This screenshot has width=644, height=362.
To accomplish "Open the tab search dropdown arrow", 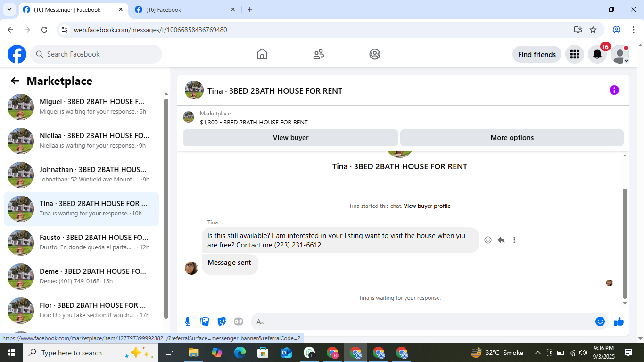I will tap(9, 9).
